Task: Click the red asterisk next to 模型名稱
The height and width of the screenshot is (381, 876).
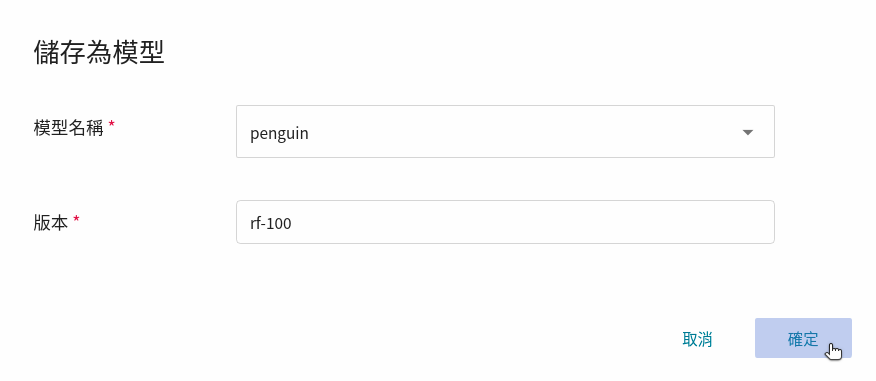Action: coord(111,125)
